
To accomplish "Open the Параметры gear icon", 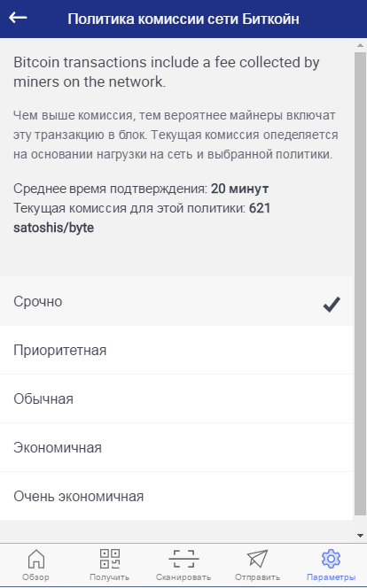I will coord(331,559).
